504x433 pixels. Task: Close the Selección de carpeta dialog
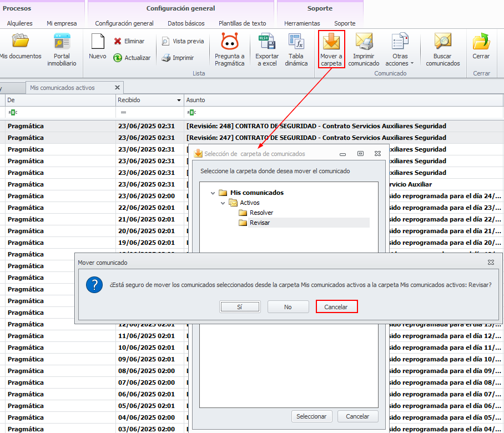click(377, 154)
